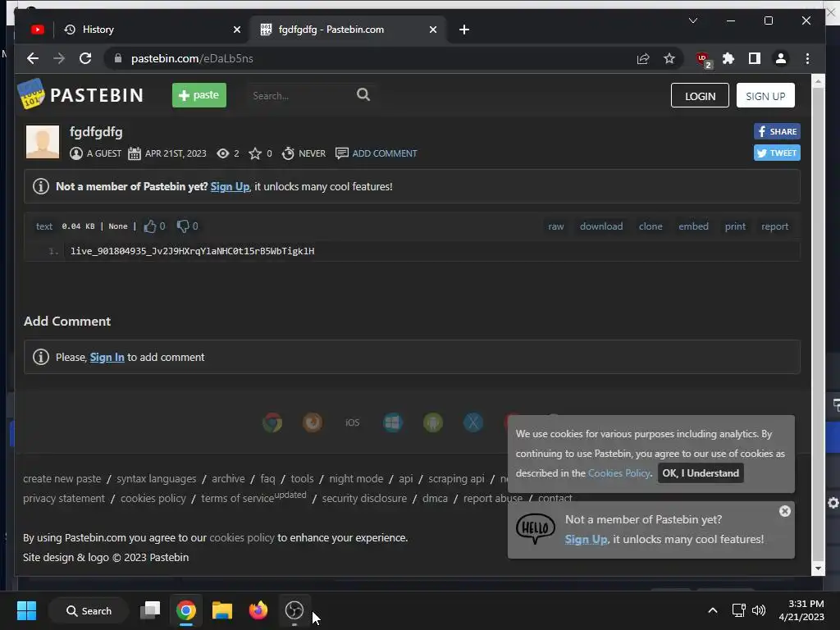Screen dimensions: 840x630
Task: Open uBlock Origin extension icon
Action: tap(703, 59)
